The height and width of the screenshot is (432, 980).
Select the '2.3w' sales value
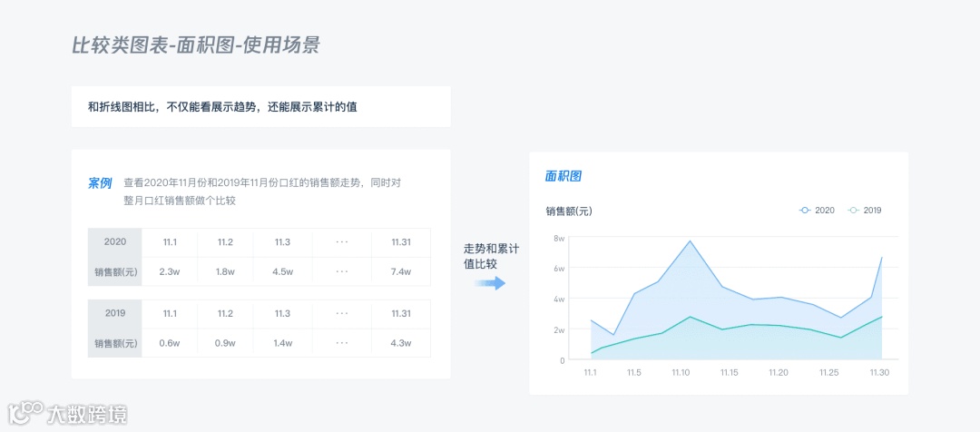pos(170,272)
